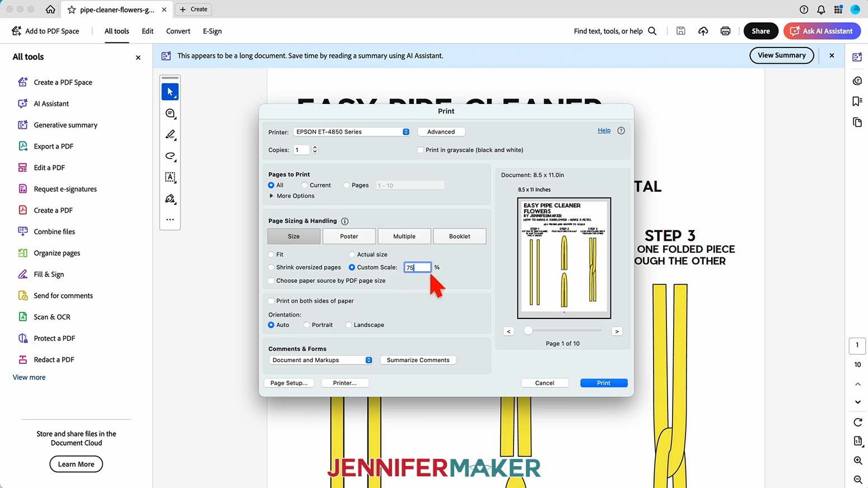
Task: Click the Copies number field
Action: pyautogui.click(x=302, y=150)
